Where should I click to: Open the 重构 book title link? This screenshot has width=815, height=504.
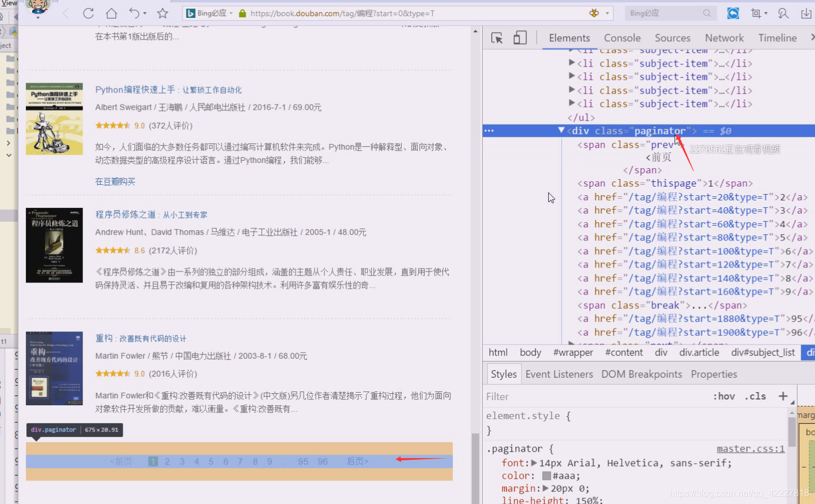click(x=141, y=338)
